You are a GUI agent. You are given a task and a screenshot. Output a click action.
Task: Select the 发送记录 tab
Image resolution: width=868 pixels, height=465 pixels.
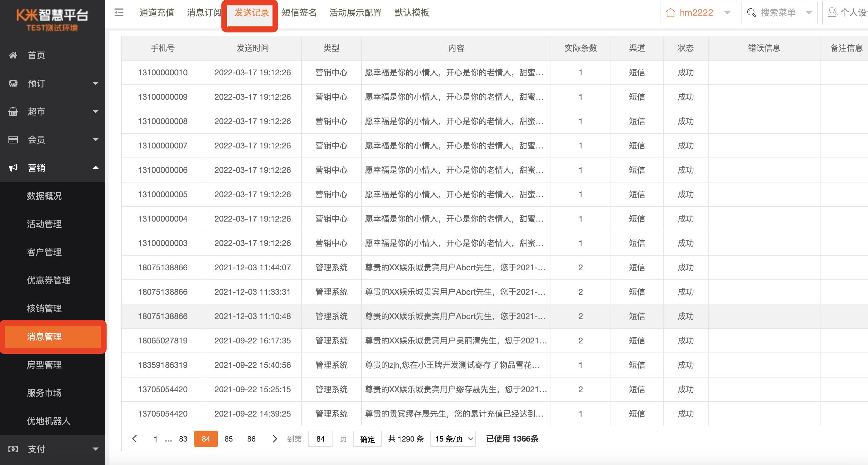click(x=251, y=13)
